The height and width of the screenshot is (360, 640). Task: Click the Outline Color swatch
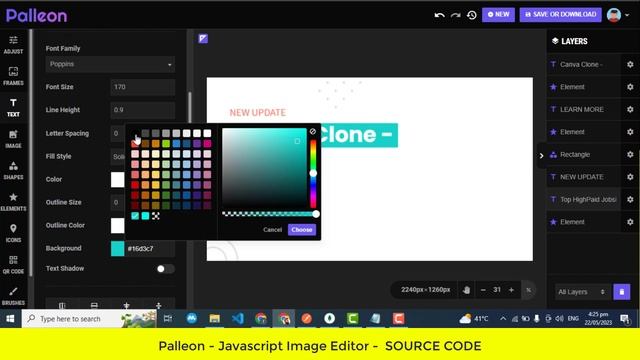[x=118, y=225]
